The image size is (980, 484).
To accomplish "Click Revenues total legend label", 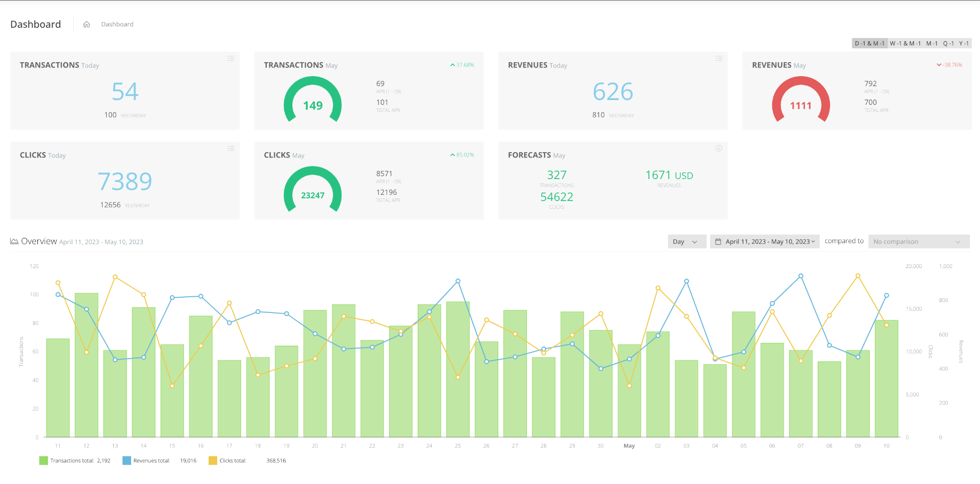I will click(x=152, y=461).
